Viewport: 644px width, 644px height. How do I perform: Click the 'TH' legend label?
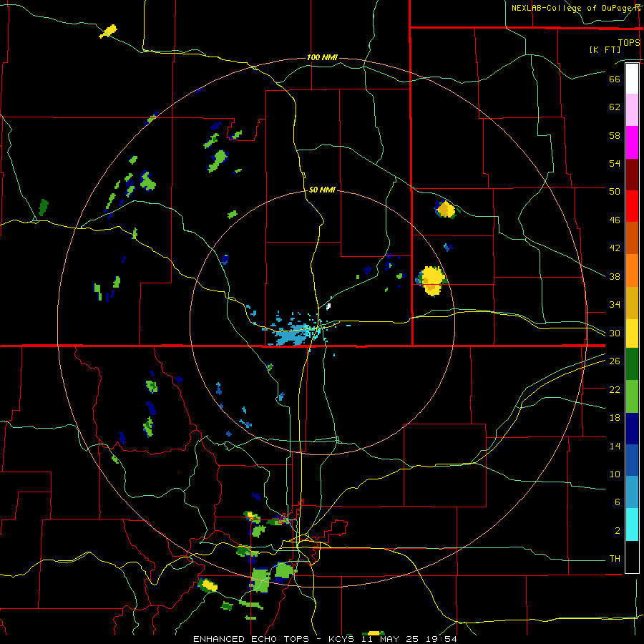click(615, 559)
